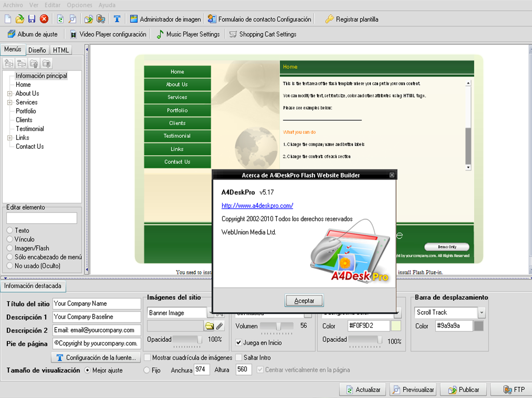This screenshot has height=398, width=532.
Task: Save the project with the floppy disk icon
Action: [x=32, y=19]
